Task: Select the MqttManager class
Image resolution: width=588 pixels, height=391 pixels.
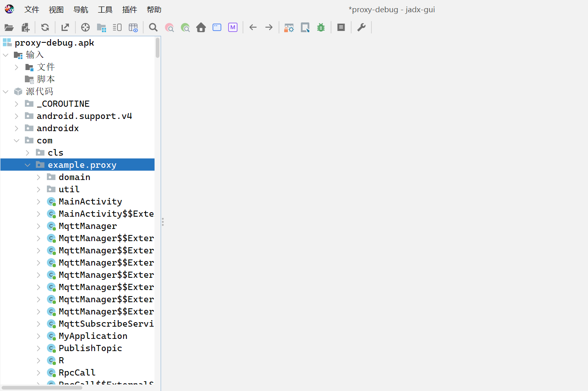Action: pos(88,226)
